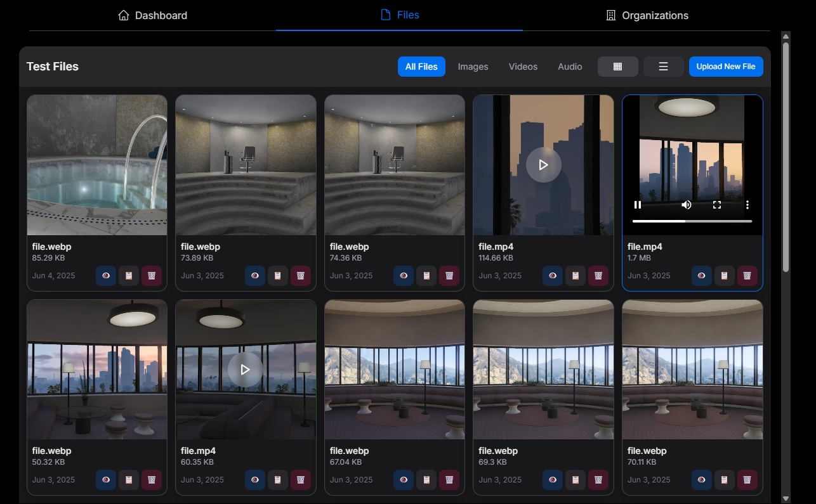The width and height of the screenshot is (816, 504).
Task: View the 73.89 KB file with eye icon
Action: 255,276
